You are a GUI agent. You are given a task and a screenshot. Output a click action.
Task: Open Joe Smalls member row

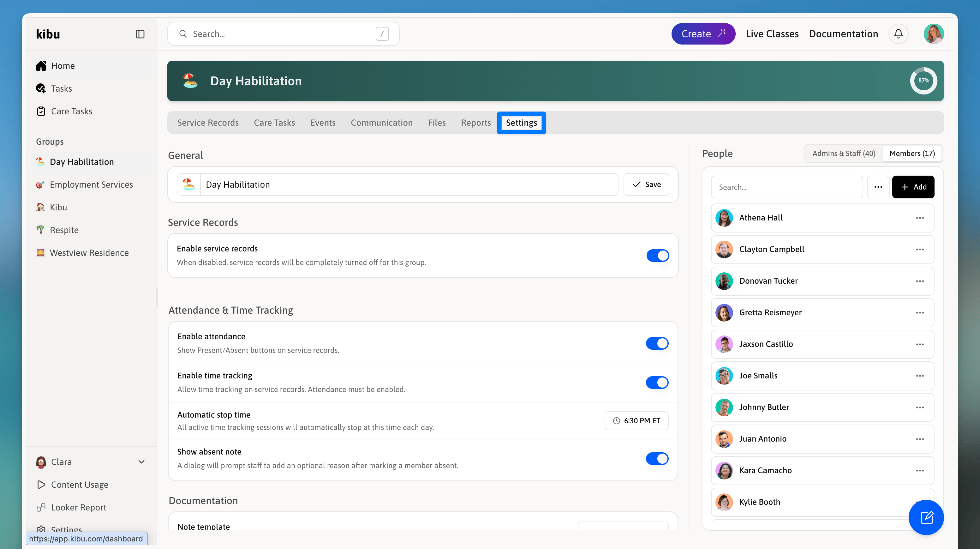tap(822, 376)
